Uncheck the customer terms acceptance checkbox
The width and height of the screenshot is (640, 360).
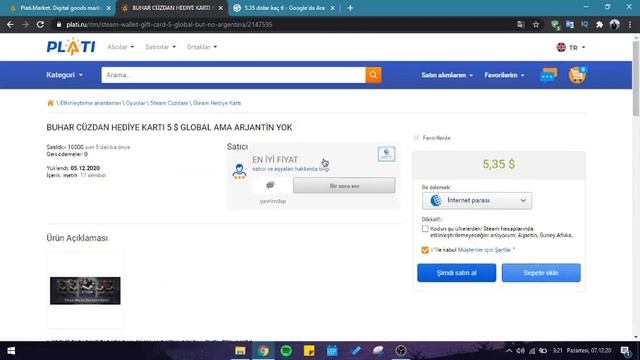pyautogui.click(x=425, y=250)
